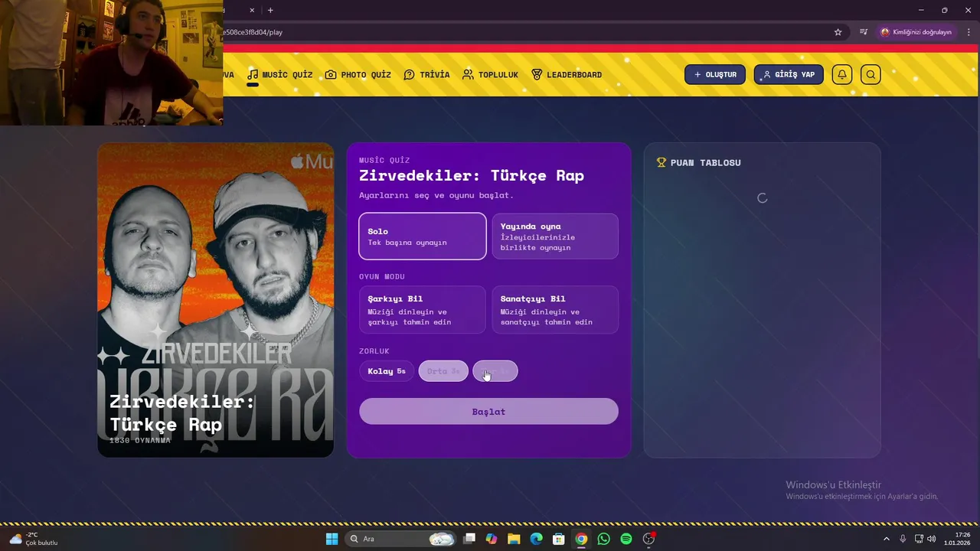Open the Music Quiz nav tab
This screenshot has width=980, height=551.
279,75
